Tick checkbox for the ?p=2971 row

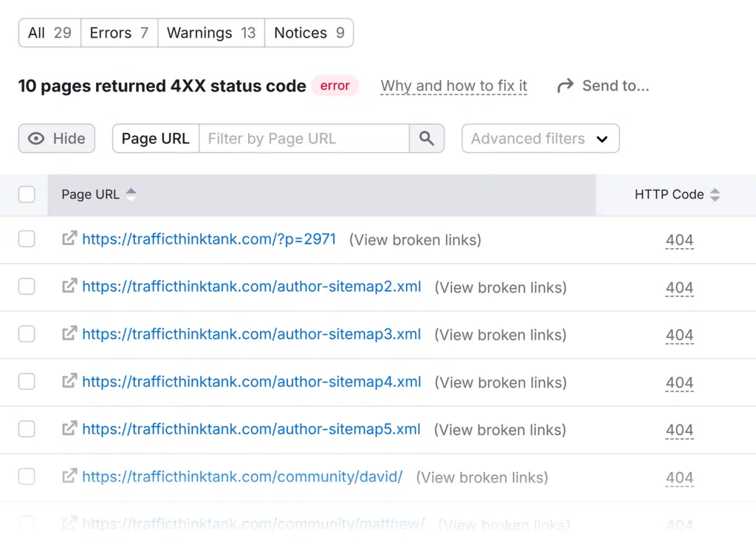27,239
